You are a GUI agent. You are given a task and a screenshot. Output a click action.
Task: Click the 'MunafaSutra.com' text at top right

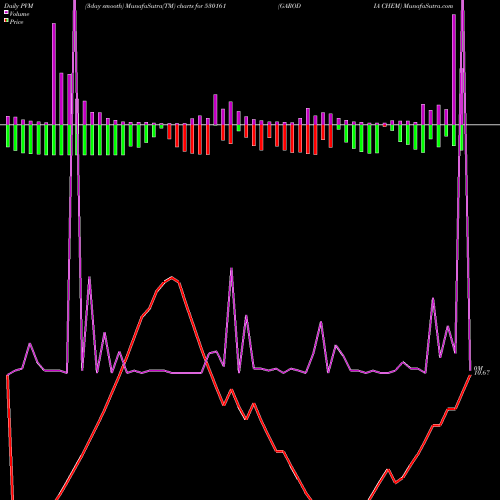tap(428, 6)
